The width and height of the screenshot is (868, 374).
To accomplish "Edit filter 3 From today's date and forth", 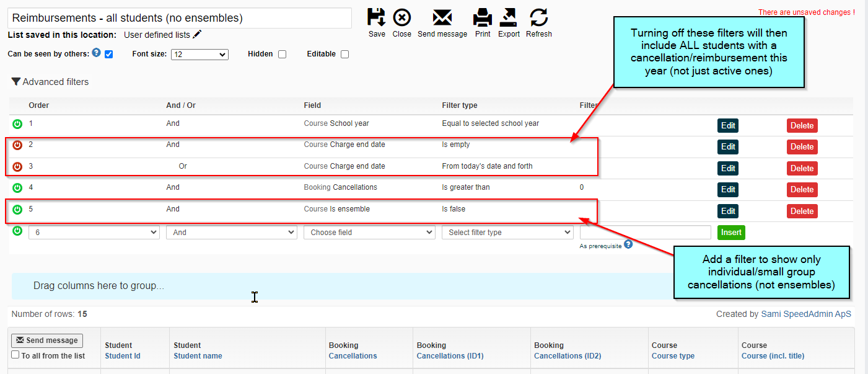I will click(728, 168).
